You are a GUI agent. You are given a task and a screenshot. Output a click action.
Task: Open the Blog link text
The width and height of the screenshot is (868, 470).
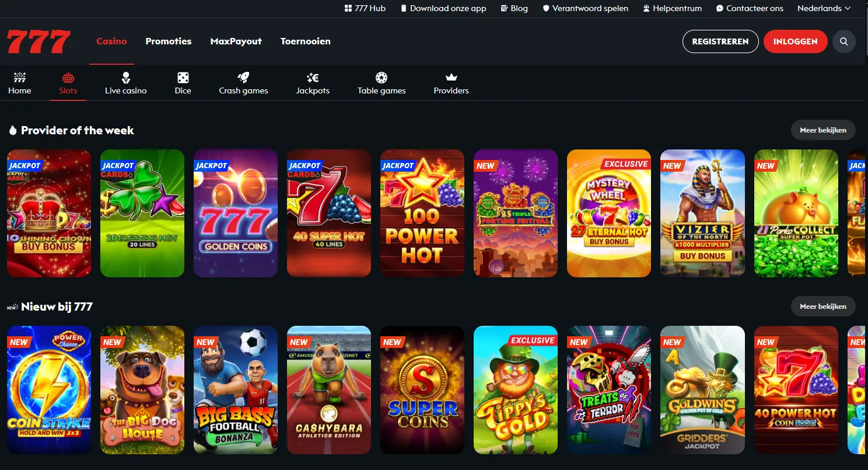click(519, 8)
